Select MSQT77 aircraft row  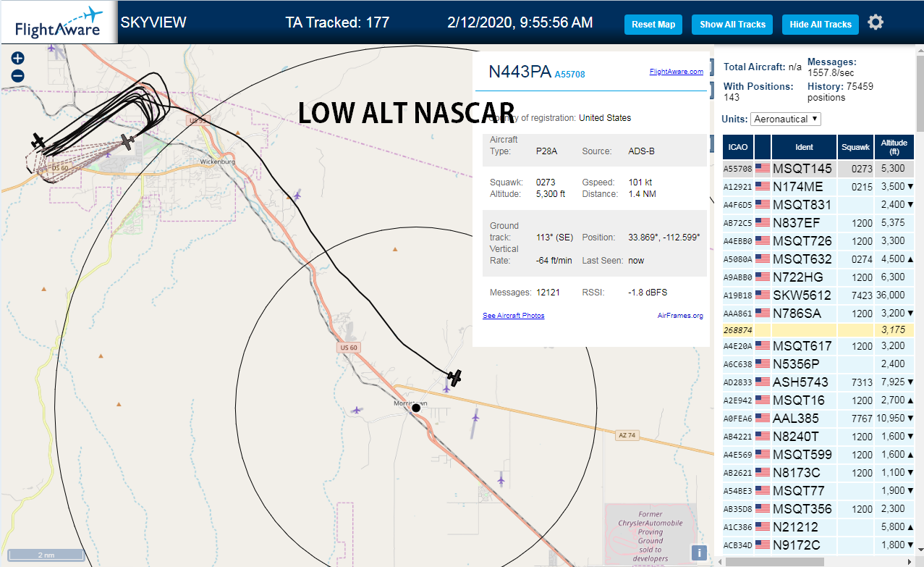click(818, 491)
